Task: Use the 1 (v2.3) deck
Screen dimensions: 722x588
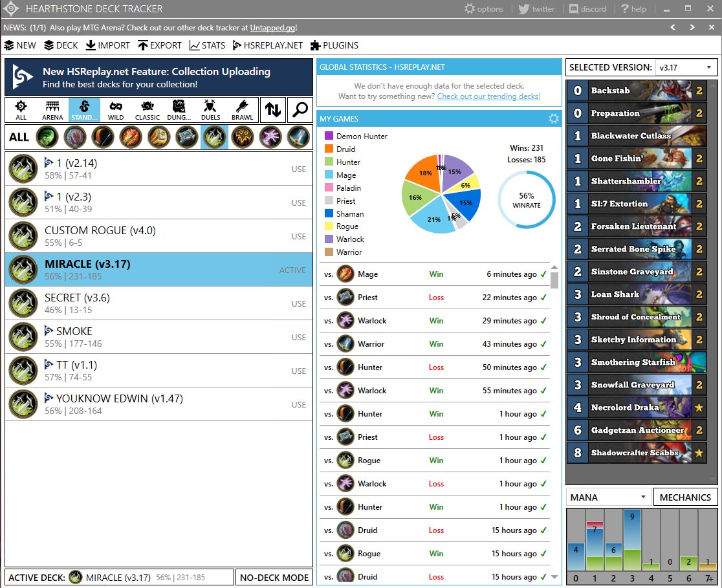Action: coord(298,202)
